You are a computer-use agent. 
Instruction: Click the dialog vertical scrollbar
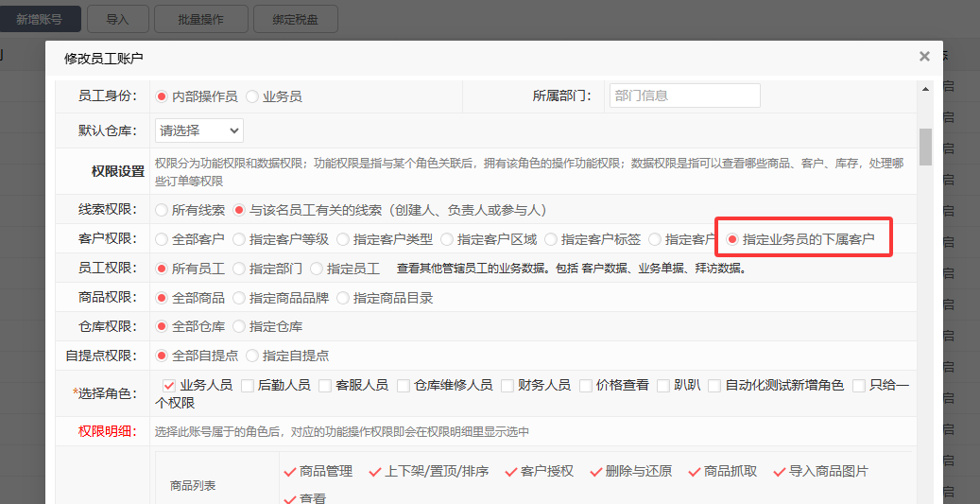[x=925, y=147]
